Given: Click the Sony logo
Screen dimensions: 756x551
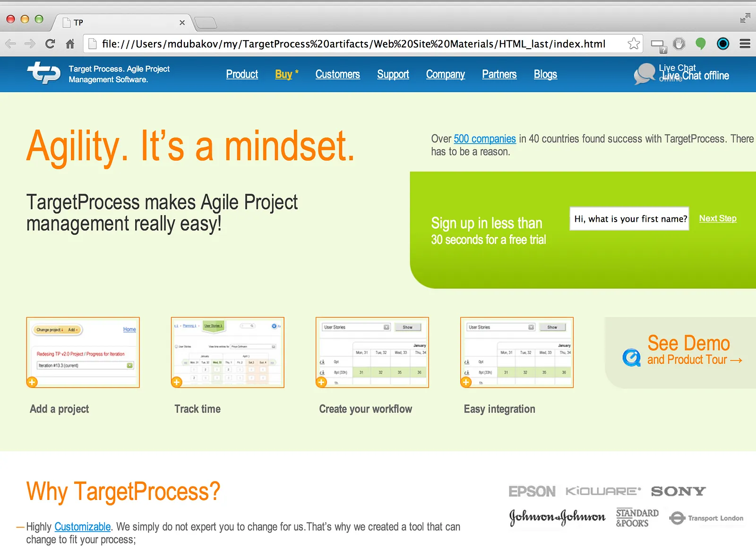Looking at the screenshot, I should pyautogui.click(x=678, y=491).
